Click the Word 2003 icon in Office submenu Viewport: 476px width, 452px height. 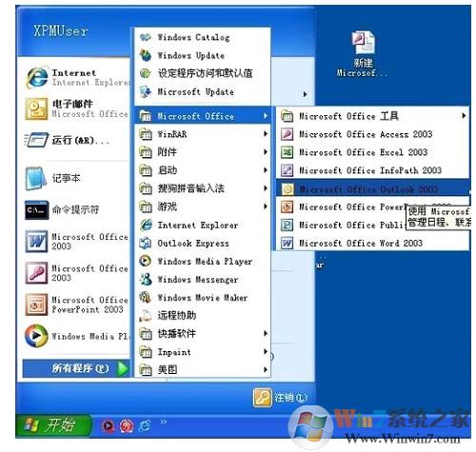pyautogui.click(x=288, y=244)
